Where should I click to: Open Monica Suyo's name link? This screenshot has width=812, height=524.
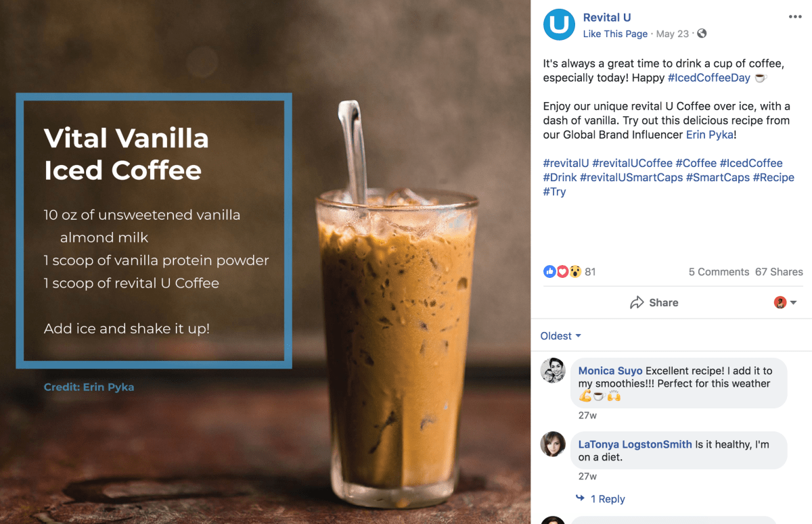point(610,371)
